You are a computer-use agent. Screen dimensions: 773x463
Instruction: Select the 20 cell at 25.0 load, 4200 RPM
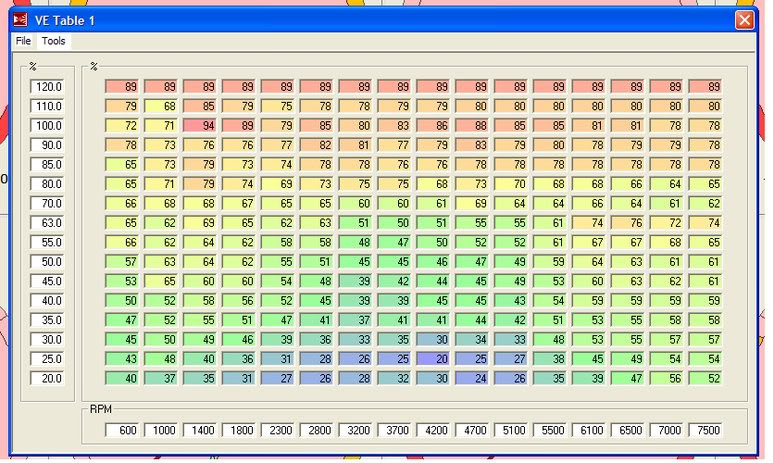tap(433, 359)
